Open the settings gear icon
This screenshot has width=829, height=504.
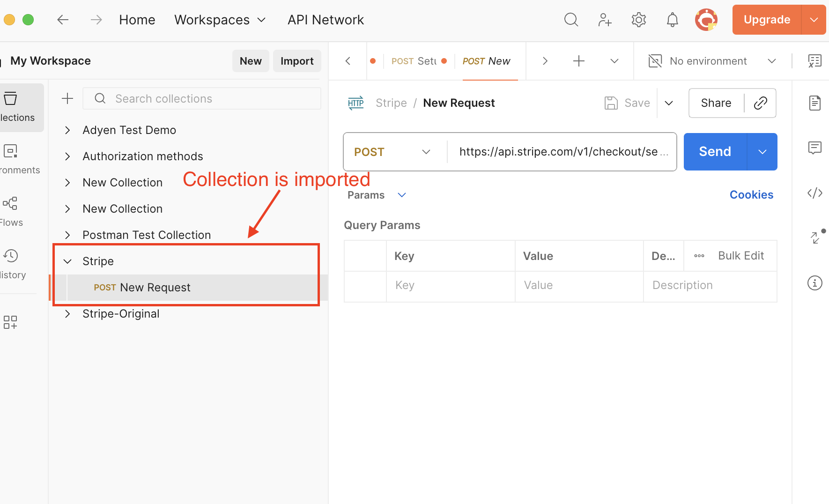pos(639,20)
